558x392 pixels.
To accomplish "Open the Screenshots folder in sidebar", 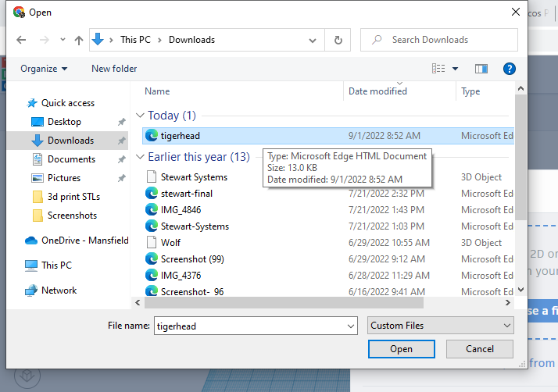I will point(72,216).
